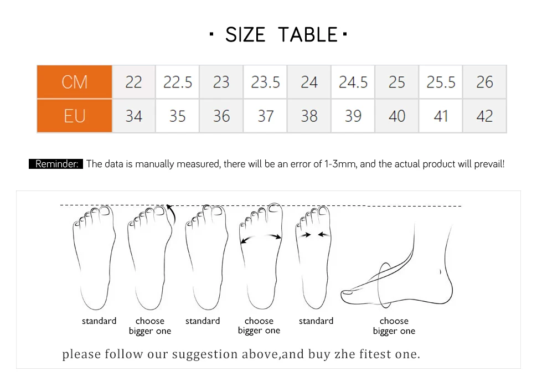Click the first standard foot outline illustration
The image size is (537, 392).
click(x=94, y=257)
